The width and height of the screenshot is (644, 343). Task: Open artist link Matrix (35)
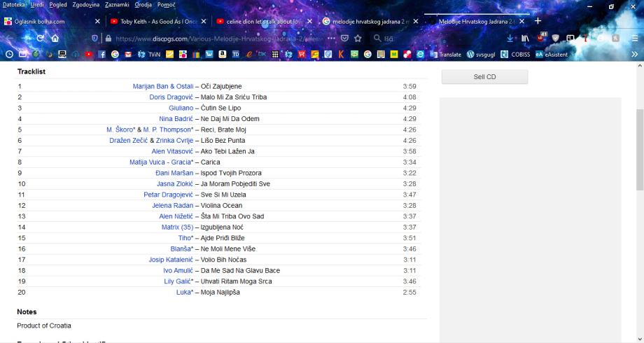(x=177, y=227)
